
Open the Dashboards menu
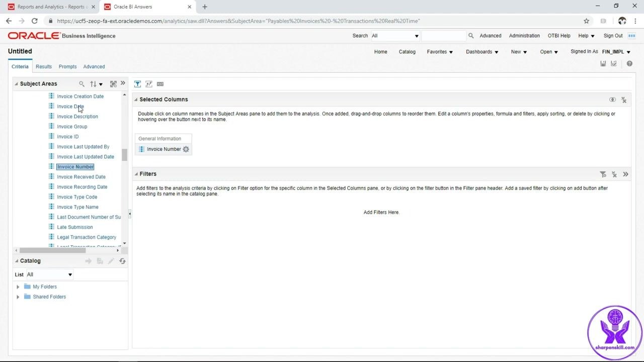pos(482,52)
